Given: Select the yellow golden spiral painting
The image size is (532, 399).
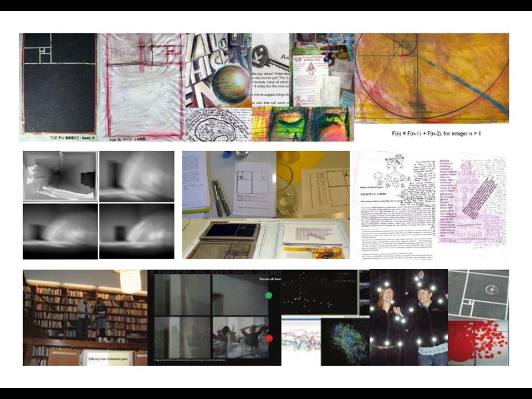Looking at the screenshot, I should (x=432, y=78).
